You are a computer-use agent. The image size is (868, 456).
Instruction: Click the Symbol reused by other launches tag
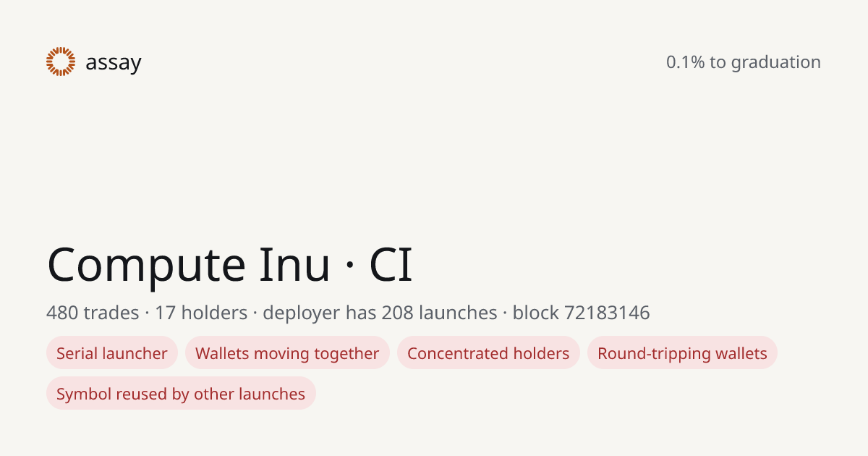coord(181,394)
